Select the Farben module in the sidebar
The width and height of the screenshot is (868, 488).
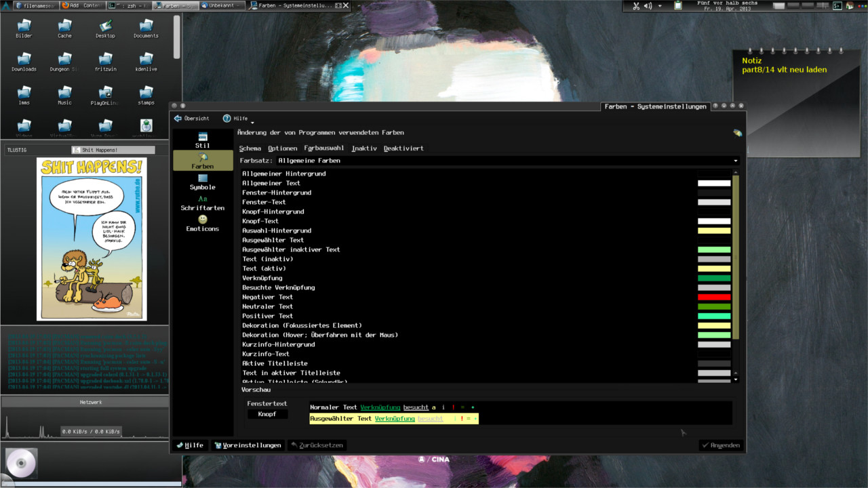202,161
